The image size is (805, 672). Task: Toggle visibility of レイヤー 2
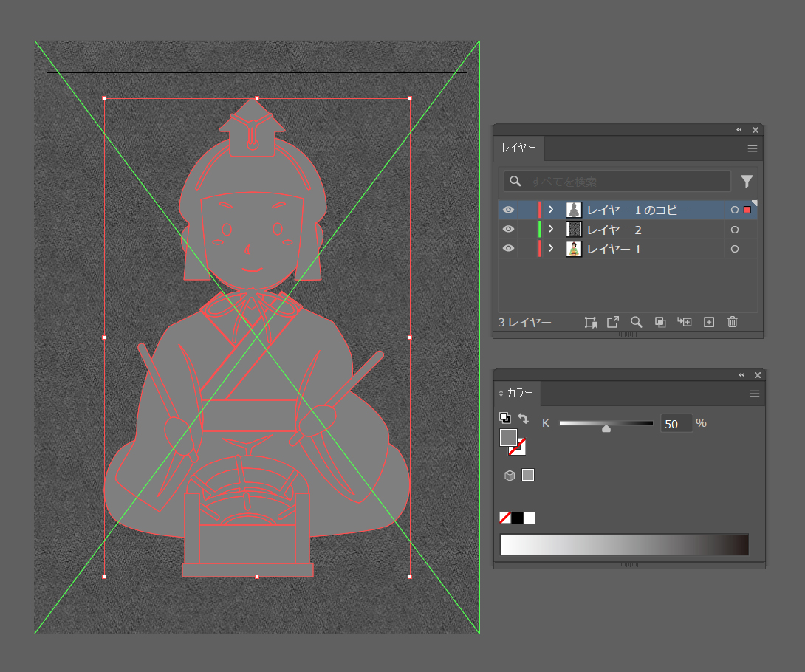coord(508,230)
